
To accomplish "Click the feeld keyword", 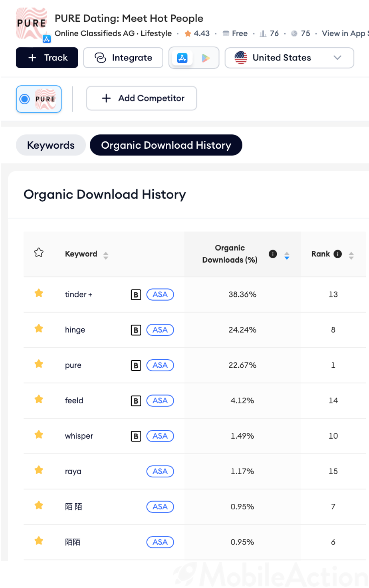I will point(74,401).
